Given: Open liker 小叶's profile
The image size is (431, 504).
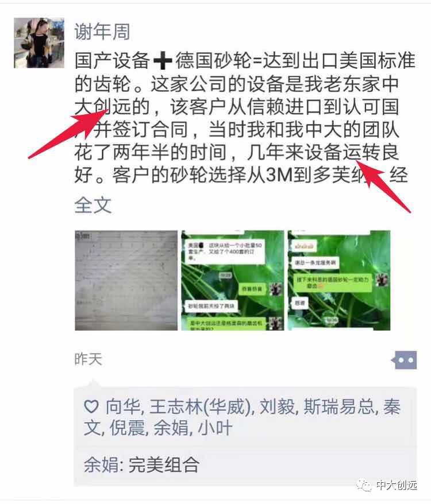Looking at the screenshot, I should pos(215,428).
